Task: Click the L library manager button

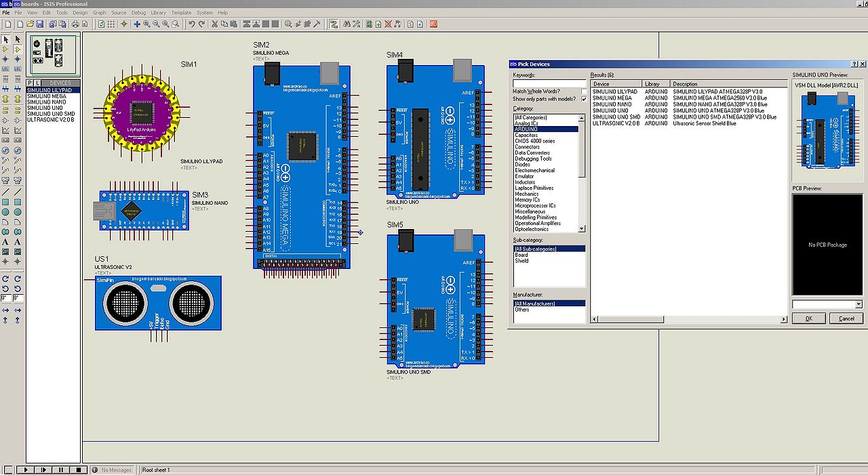Action: [37, 83]
